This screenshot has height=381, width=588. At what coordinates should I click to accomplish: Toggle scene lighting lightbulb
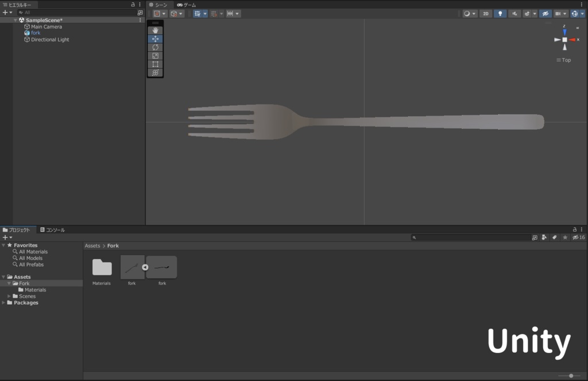click(500, 14)
